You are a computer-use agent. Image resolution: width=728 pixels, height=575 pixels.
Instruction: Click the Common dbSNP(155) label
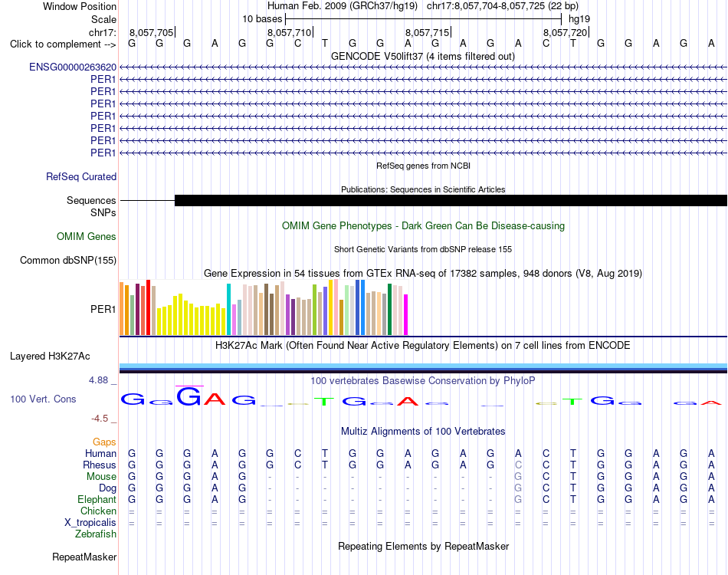(67, 260)
